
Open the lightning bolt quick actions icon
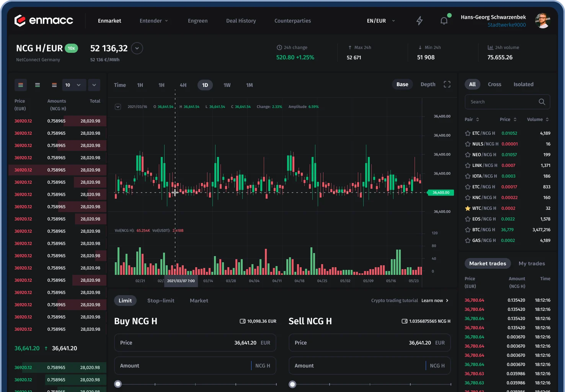tap(420, 21)
